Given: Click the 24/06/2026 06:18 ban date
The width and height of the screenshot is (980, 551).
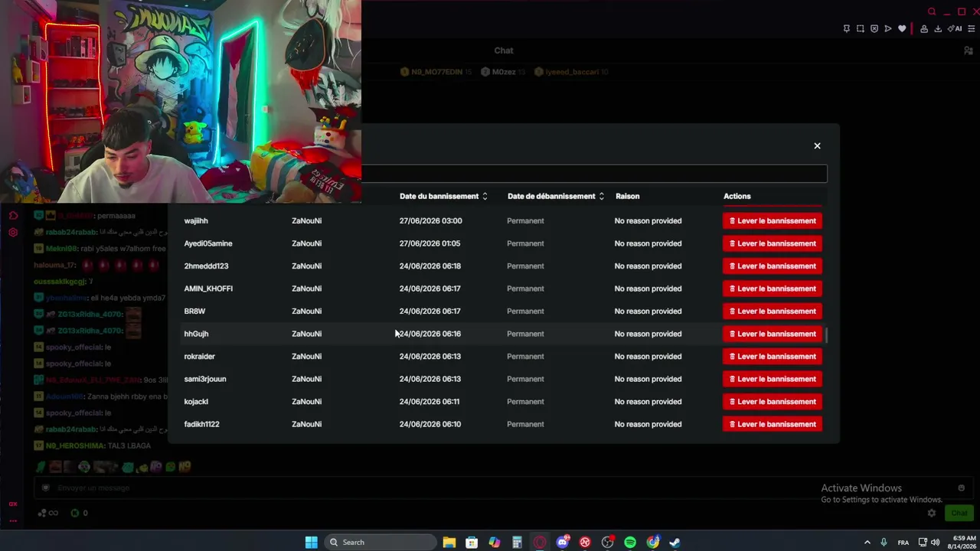Looking at the screenshot, I should tap(430, 266).
